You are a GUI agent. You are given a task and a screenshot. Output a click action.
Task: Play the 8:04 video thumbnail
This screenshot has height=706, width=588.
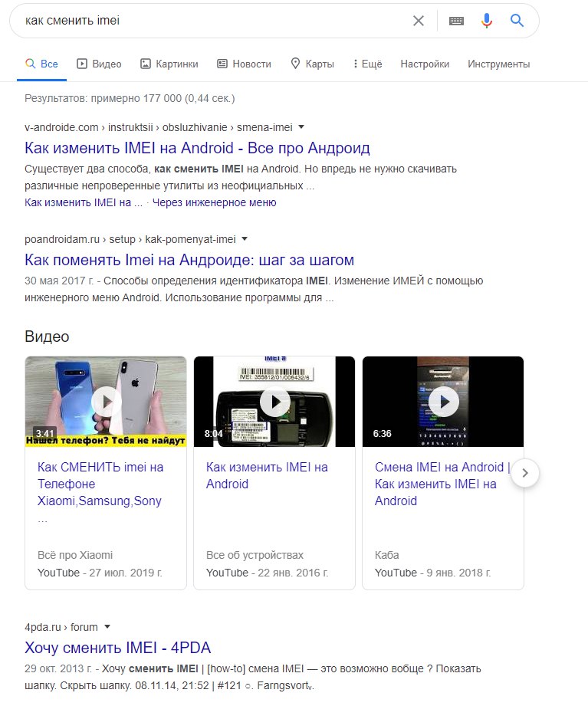(x=274, y=402)
